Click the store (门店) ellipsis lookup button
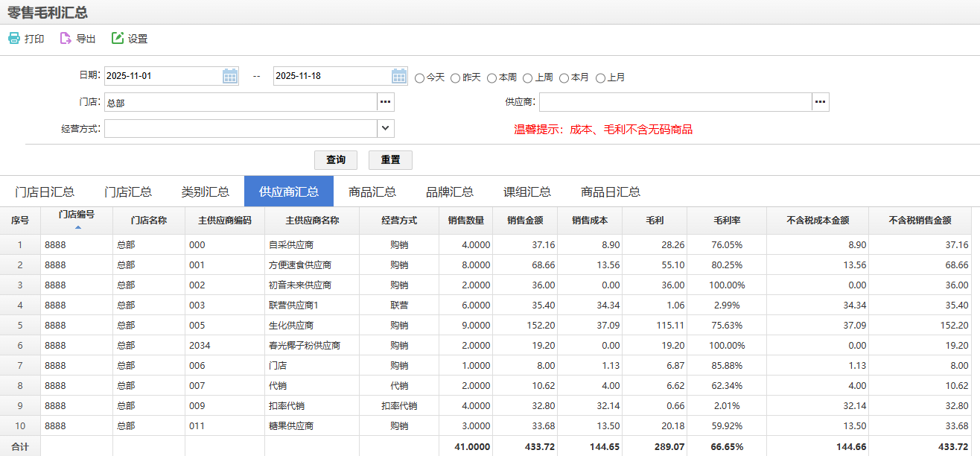This screenshot has height=456, width=980. pos(385,102)
